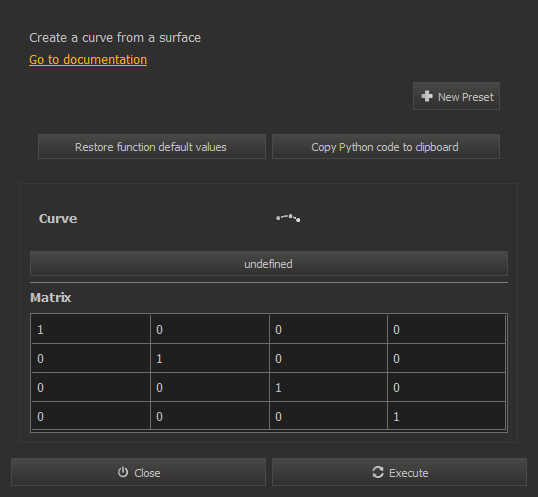Select matrix cell row three, column four
Image resolution: width=538 pixels, height=497 pixels.
[x=446, y=387]
